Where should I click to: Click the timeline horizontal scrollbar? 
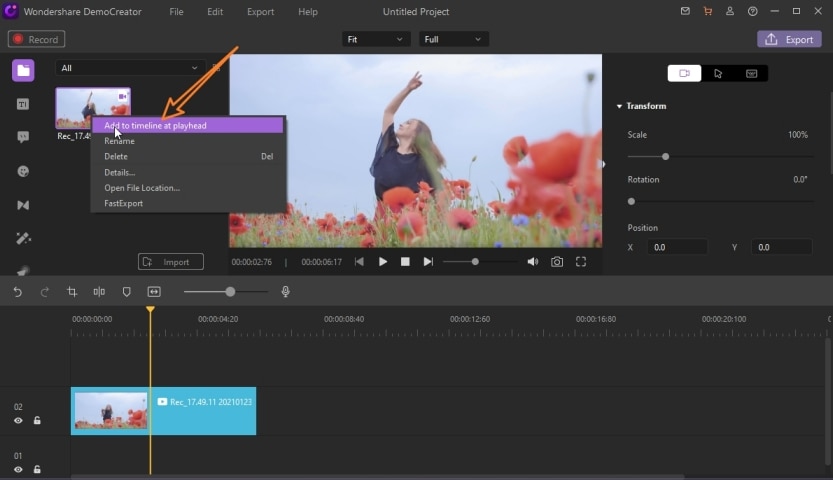377,477
